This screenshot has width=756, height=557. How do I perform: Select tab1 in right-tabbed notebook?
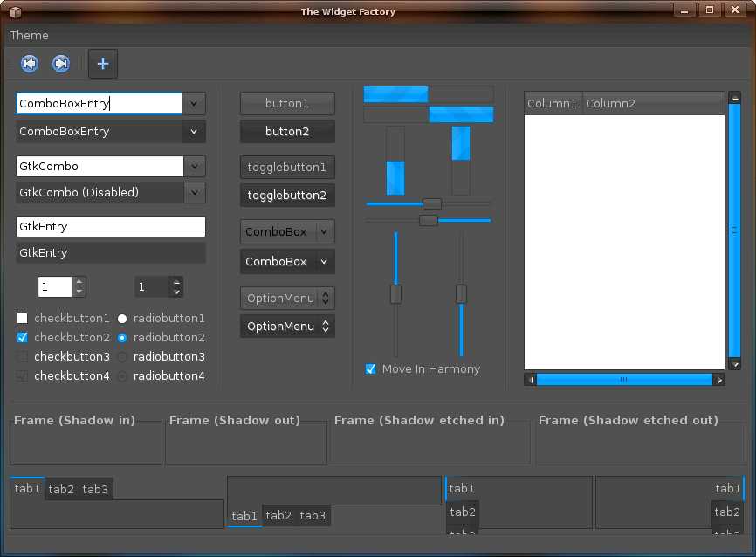coord(727,489)
